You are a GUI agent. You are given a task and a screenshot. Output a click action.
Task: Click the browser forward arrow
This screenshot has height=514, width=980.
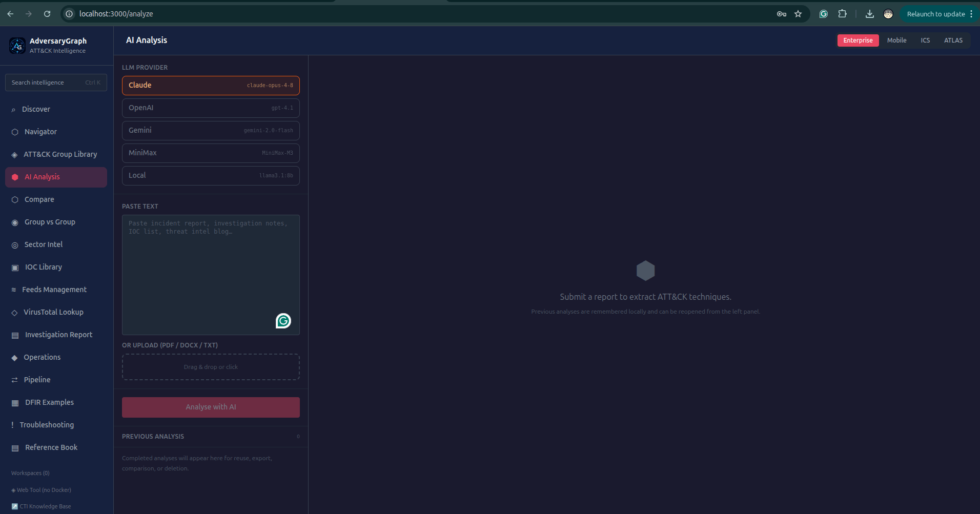pos(29,14)
